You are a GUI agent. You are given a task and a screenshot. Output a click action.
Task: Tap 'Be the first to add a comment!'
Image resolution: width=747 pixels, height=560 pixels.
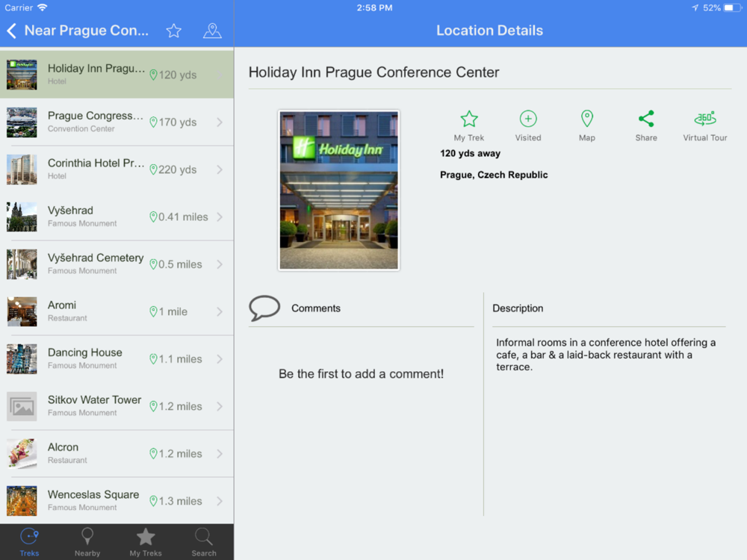[361, 374]
